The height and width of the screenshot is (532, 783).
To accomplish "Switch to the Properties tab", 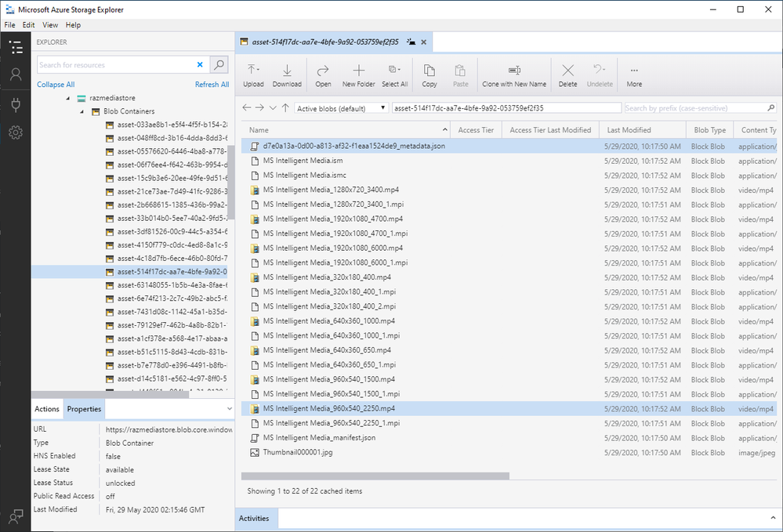I will (84, 409).
